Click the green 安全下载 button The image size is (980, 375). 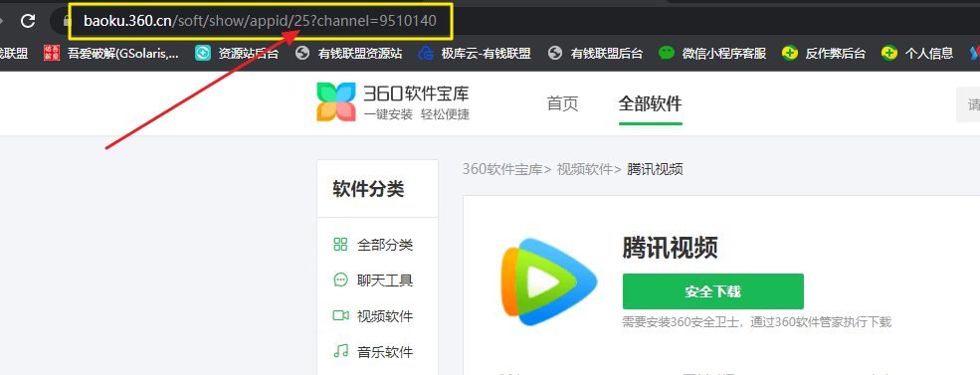[x=713, y=291]
